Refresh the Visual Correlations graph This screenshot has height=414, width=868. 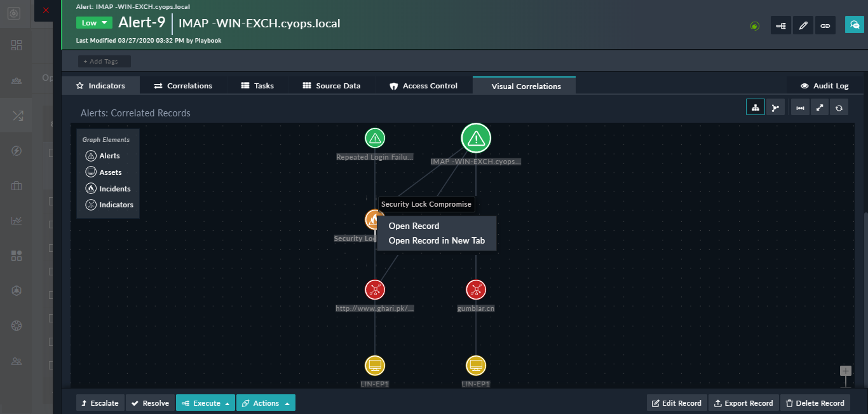point(839,107)
